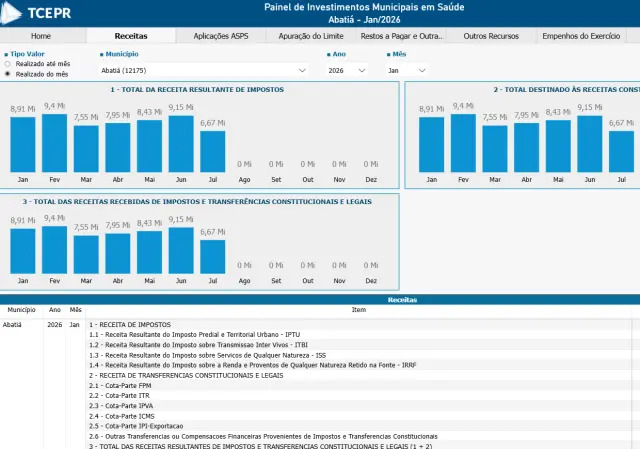
Task: Click chart 1 title Total da Receita Resultante
Action: [197, 90]
